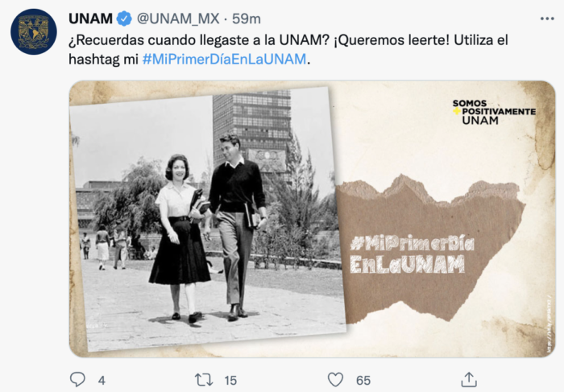Open the three-dot more options menu
564x392 pixels.
(x=547, y=19)
